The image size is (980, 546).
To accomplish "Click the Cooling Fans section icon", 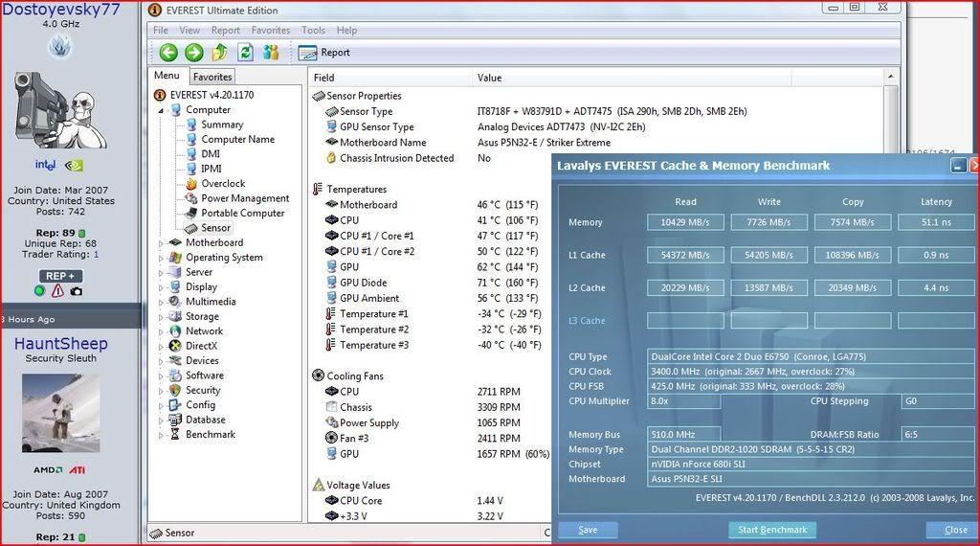I will pyautogui.click(x=318, y=375).
